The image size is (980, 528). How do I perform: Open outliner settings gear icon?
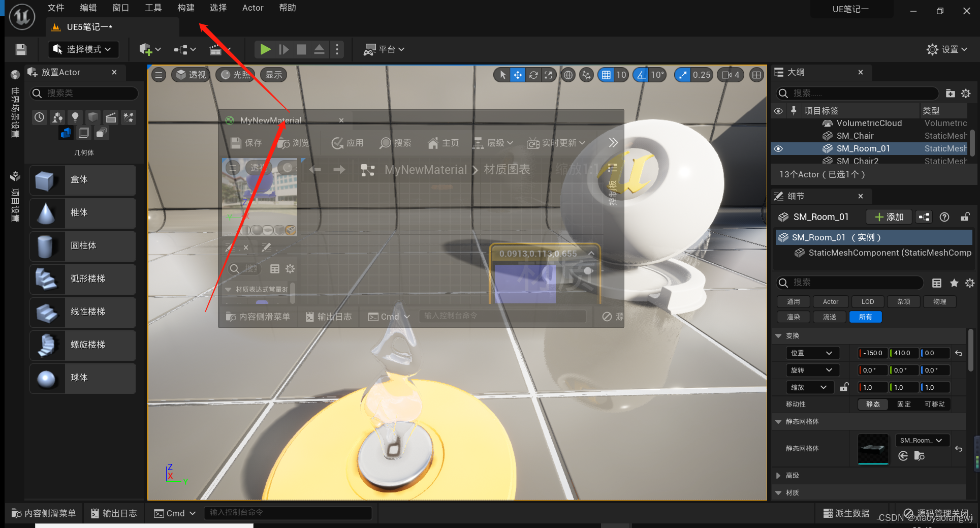(x=966, y=93)
